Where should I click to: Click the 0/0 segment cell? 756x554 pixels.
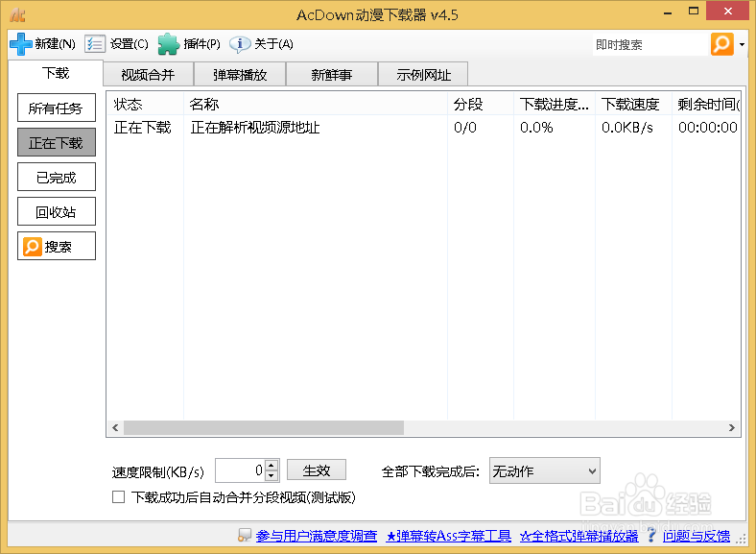464,128
